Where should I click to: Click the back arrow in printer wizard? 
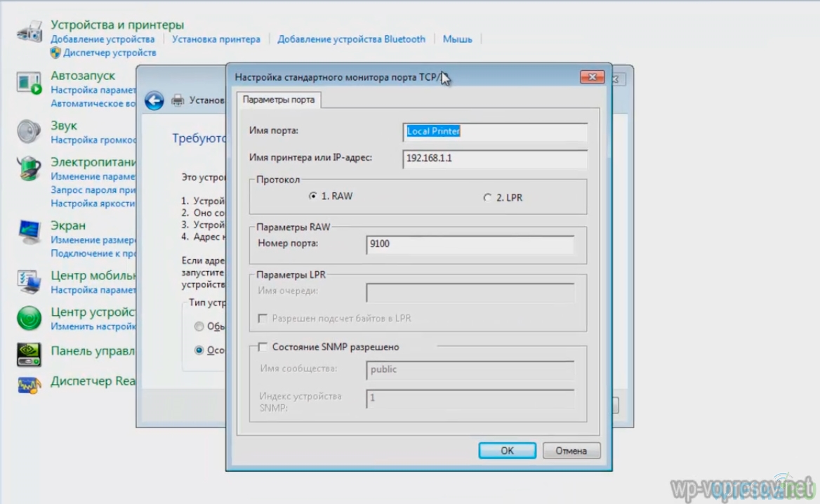154,100
